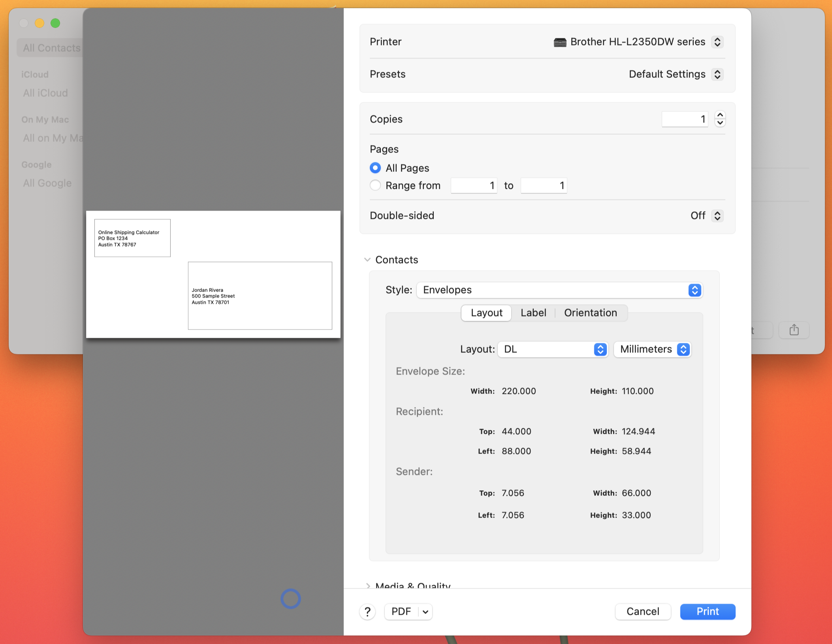Click the PDF button
Viewport: 832px width, 644px height.
click(401, 612)
